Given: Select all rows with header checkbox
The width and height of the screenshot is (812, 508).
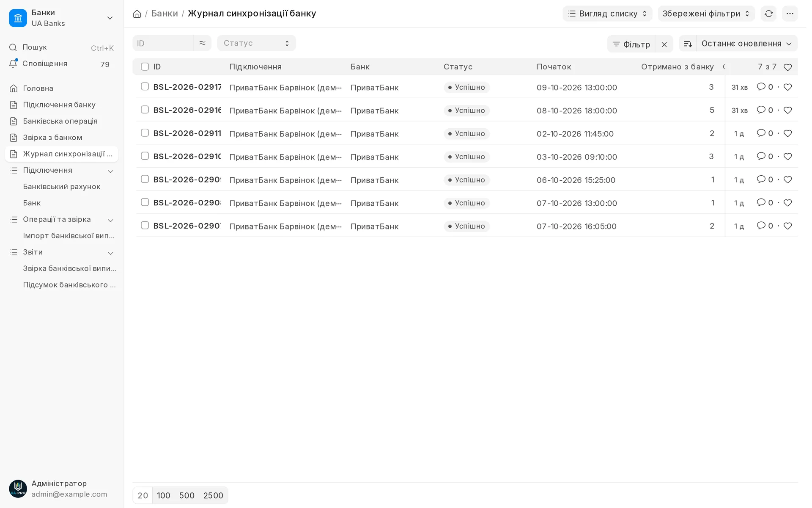Looking at the screenshot, I should pyautogui.click(x=145, y=67).
